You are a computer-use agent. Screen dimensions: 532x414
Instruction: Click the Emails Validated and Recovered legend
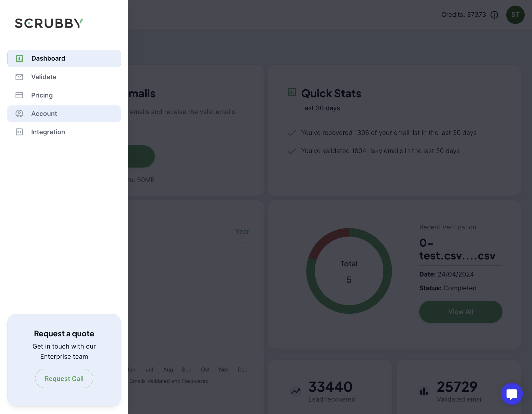point(169,381)
